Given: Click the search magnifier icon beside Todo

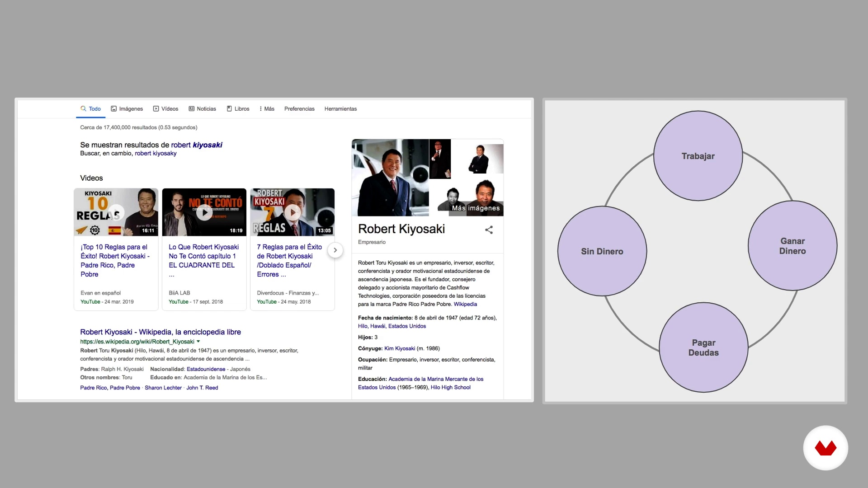Looking at the screenshot, I should [x=83, y=108].
